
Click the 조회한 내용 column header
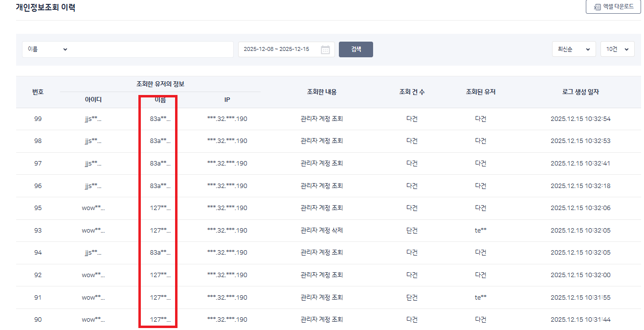pos(321,92)
